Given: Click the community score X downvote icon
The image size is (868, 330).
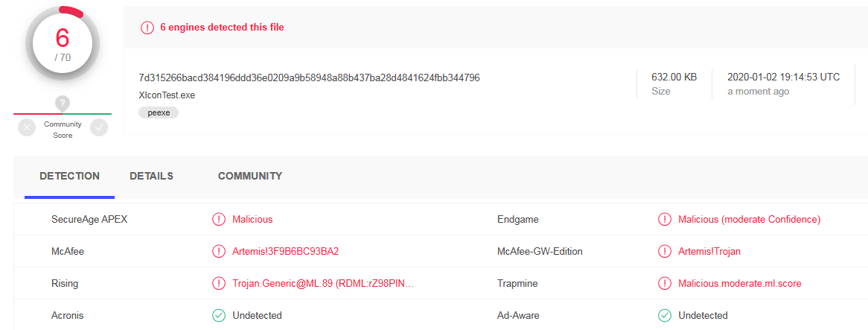Looking at the screenshot, I should point(27,128).
